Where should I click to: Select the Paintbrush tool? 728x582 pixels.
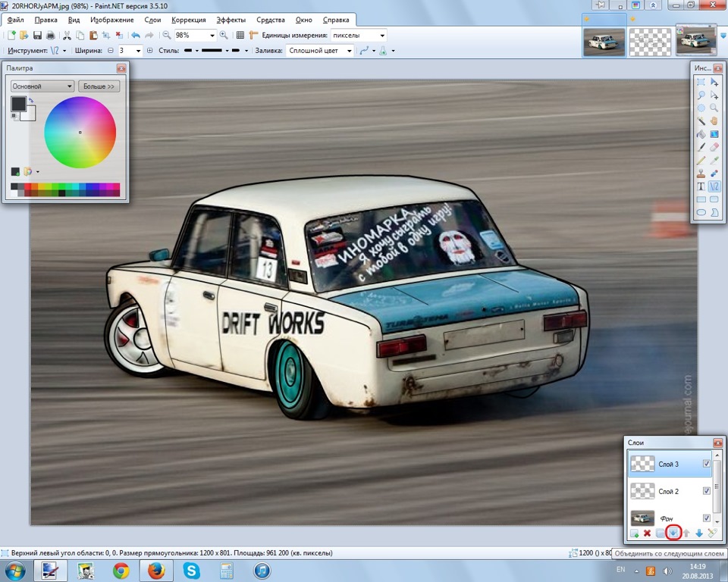(701, 147)
